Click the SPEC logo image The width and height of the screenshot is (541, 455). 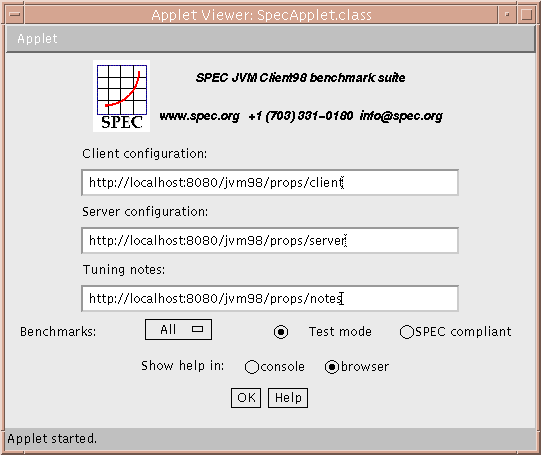coord(121,96)
